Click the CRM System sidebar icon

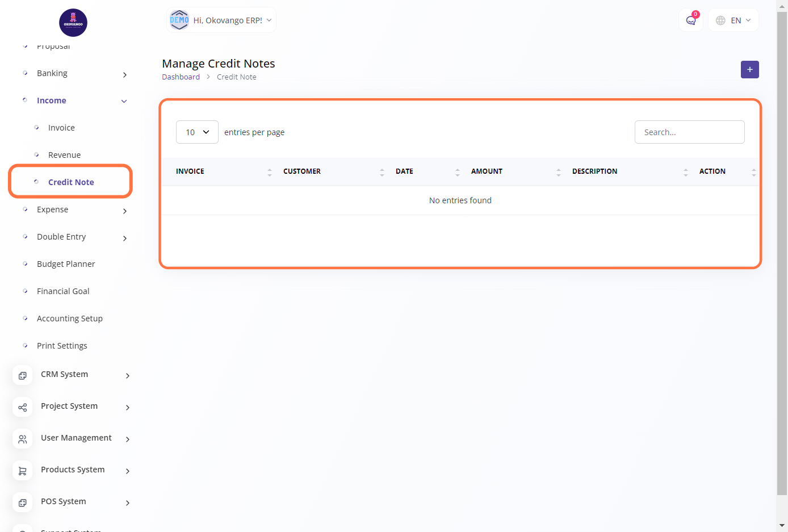[23, 375]
